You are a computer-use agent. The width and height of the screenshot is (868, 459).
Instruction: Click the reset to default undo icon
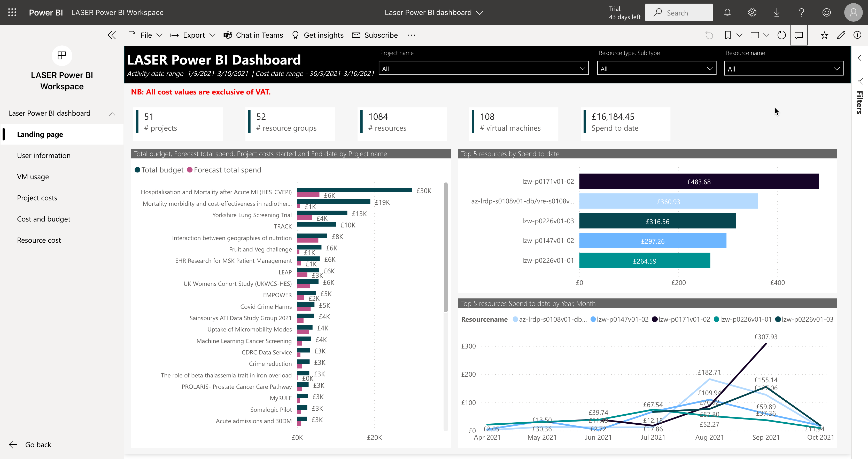click(709, 35)
